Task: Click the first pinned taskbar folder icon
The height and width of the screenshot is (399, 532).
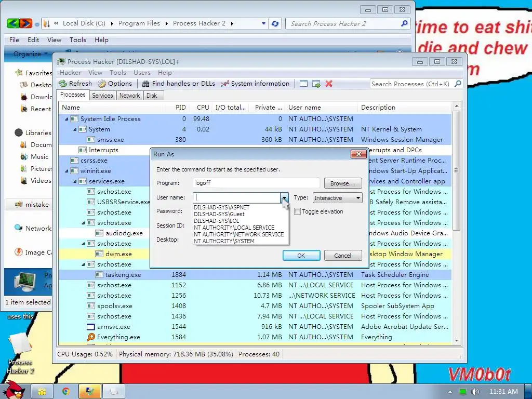Action: pos(42,391)
